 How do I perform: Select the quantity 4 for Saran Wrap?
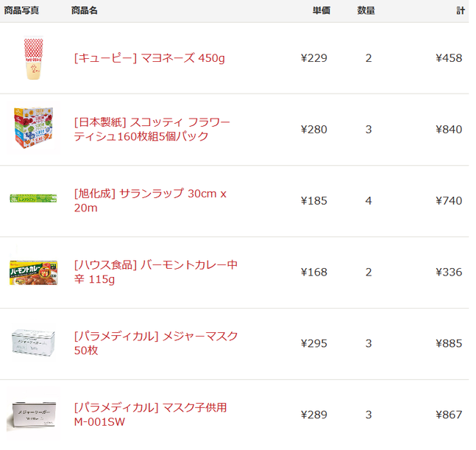click(369, 200)
